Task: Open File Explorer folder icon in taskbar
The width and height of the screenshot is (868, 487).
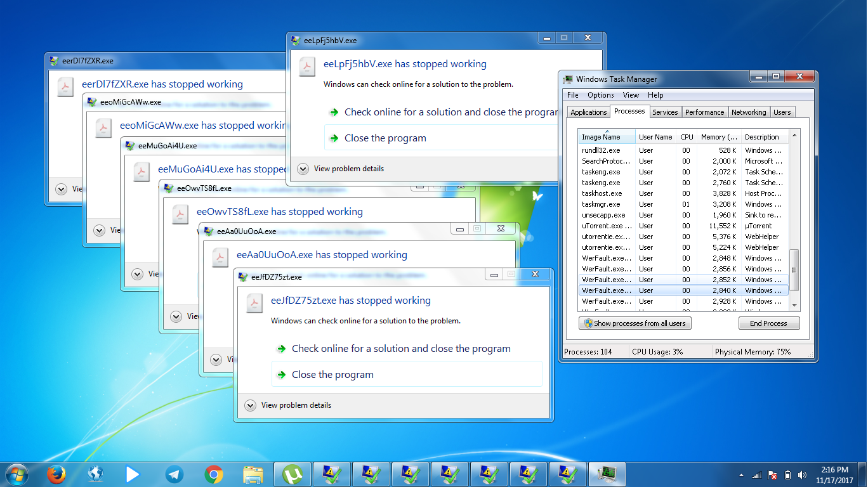Action: coord(253,474)
